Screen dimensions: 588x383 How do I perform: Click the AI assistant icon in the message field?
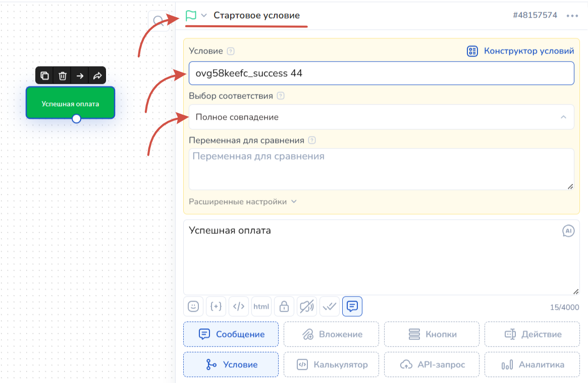pos(568,231)
